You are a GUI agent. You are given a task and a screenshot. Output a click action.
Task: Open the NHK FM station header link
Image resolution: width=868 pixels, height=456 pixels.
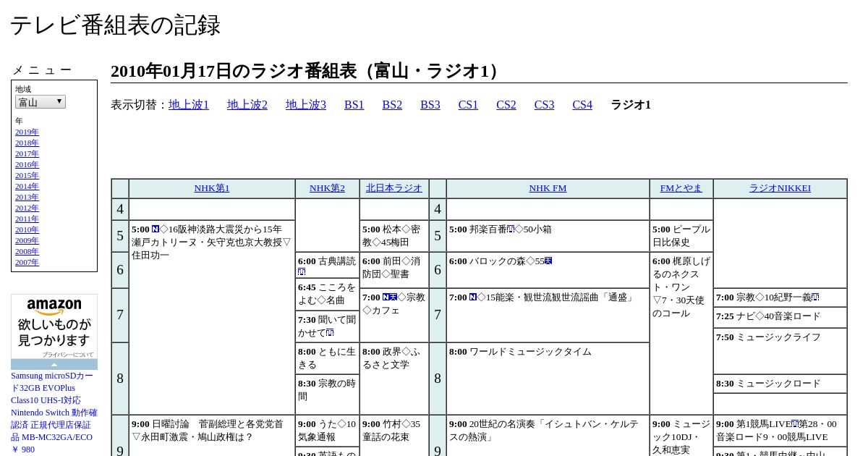pyautogui.click(x=548, y=188)
